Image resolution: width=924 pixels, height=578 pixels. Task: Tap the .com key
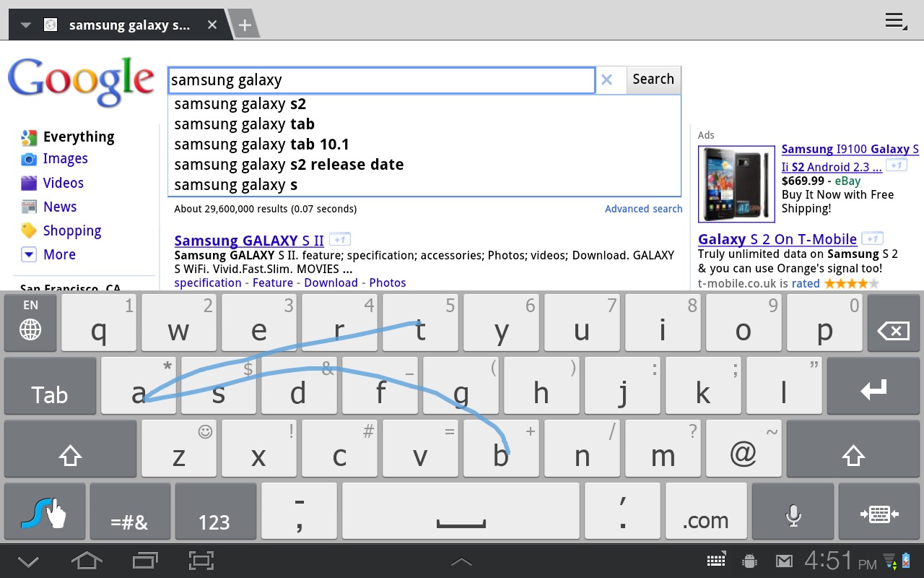point(705,511)
